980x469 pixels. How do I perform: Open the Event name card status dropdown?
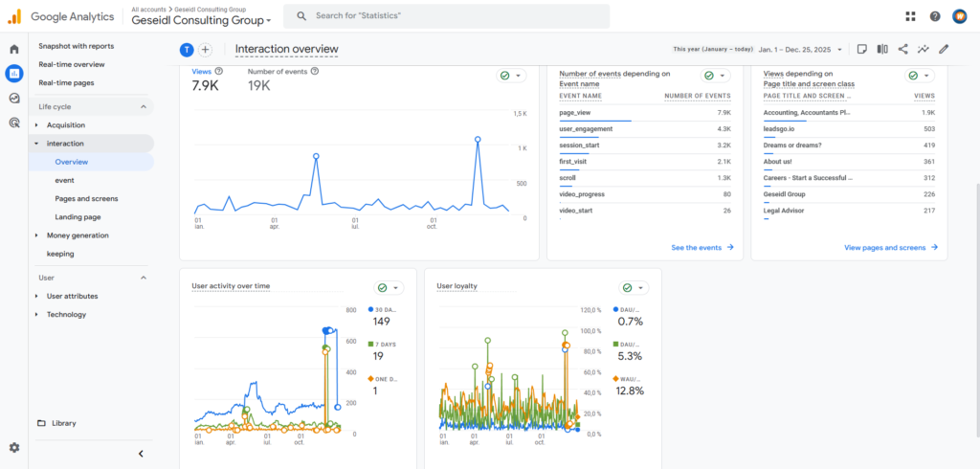pos(716,76)
